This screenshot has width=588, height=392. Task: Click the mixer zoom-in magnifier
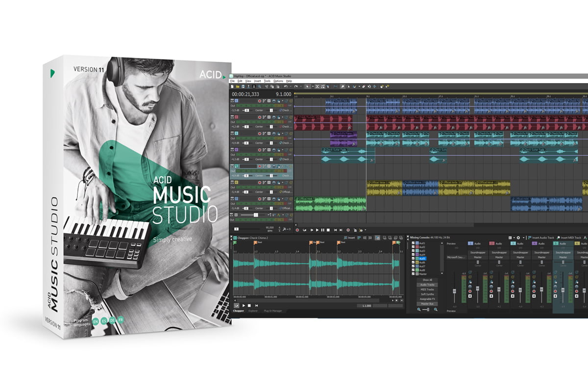click(x=436, y=309)
